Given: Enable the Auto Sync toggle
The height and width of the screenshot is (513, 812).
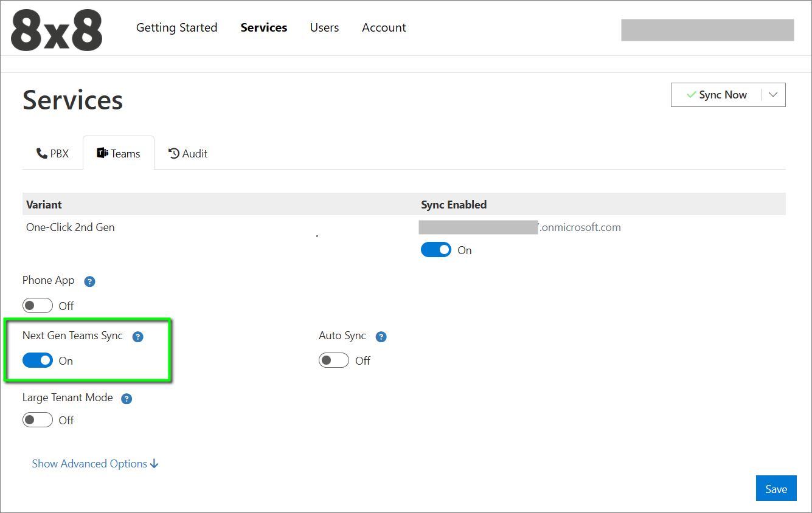Looking at the screenshot, I should (x=334, y=360).
